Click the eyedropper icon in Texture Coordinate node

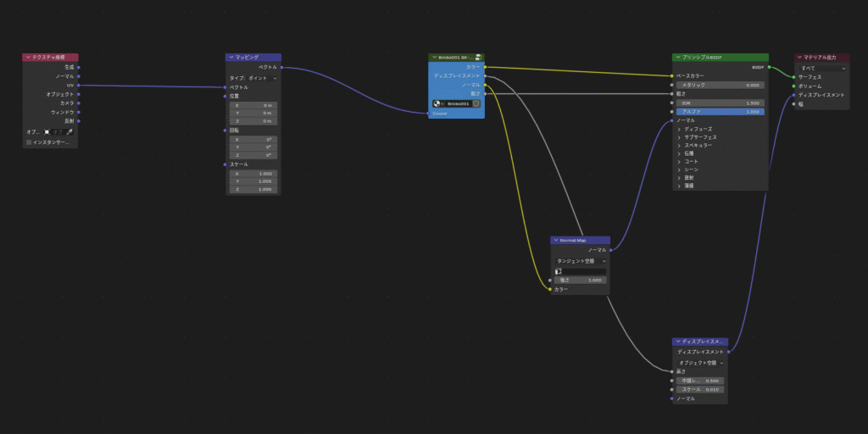point(70,131)
